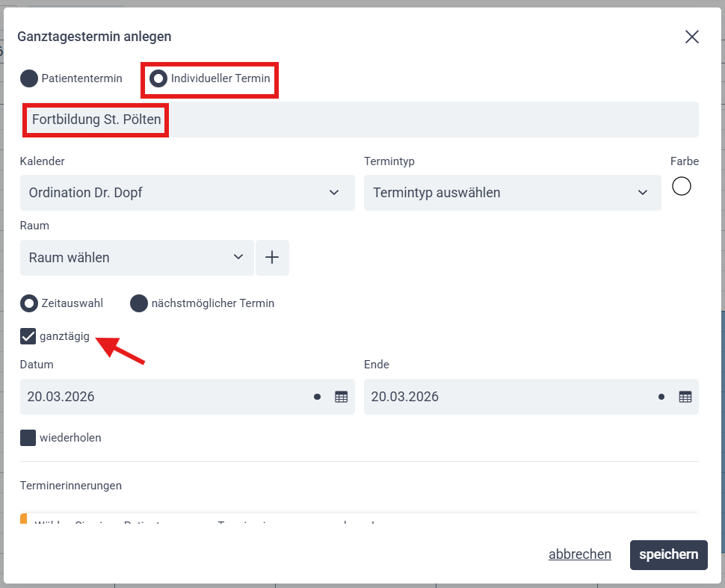Click the abbrechen link
The height and width of the screenshot is (588, 725).
pos(579,554)
